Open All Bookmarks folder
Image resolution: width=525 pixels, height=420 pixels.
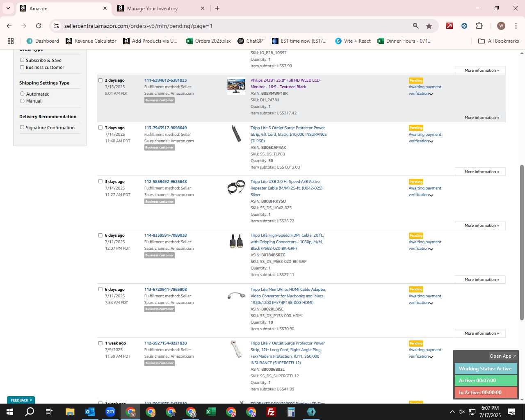(499, 41)
